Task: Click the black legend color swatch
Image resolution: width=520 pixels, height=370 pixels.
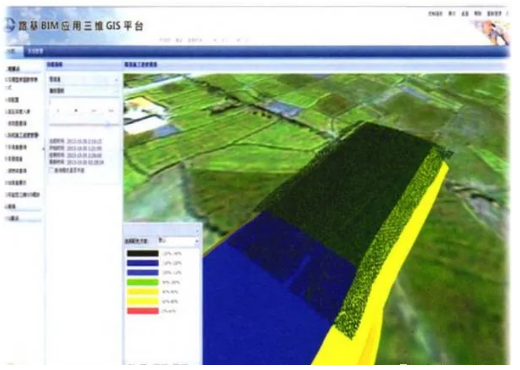Action: click(143, 253)
